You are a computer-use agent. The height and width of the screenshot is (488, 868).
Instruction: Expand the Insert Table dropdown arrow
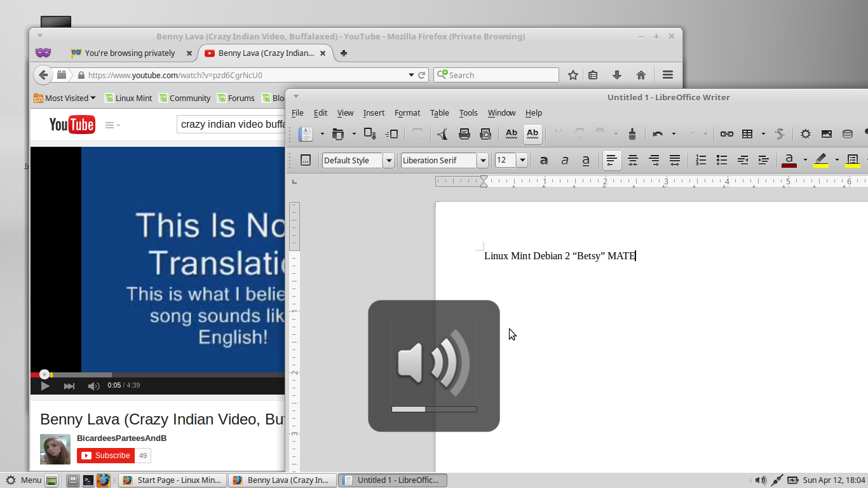click(x=763, y=134)
